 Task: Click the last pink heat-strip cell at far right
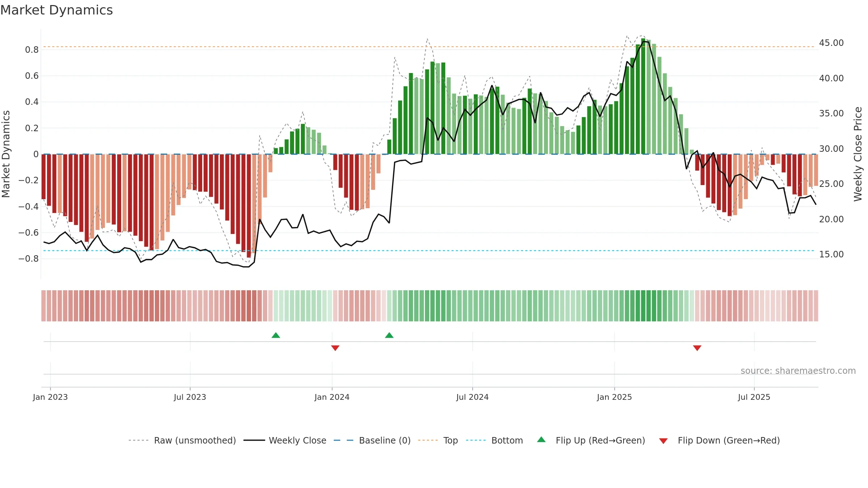tap(816, 306)
